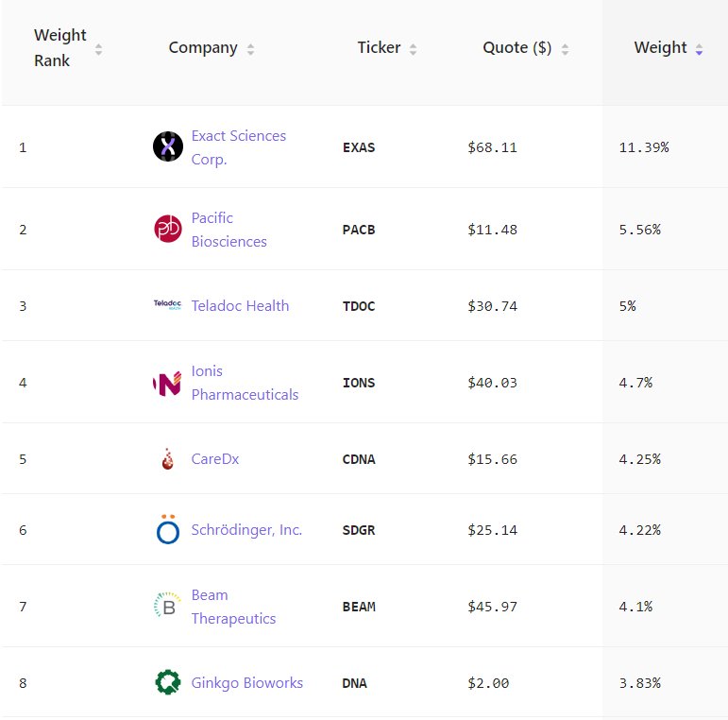The image size is (728, 720).
Task: Sort table by Ticker column arrows
Action: tap(413, 48)
